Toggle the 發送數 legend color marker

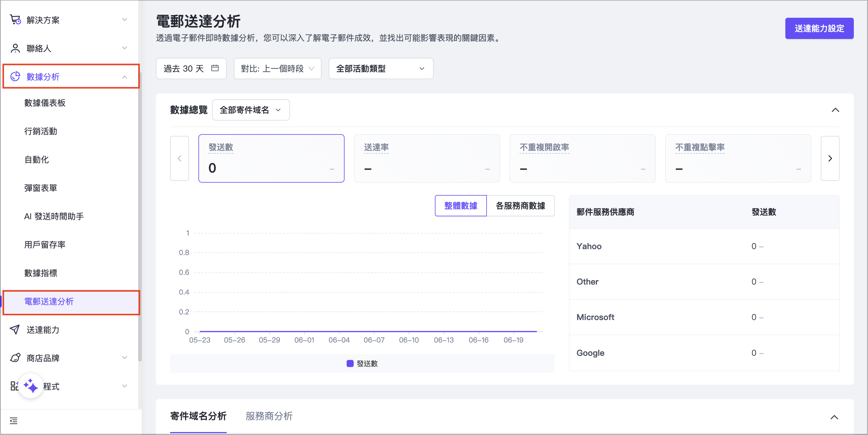click(350, 363)
